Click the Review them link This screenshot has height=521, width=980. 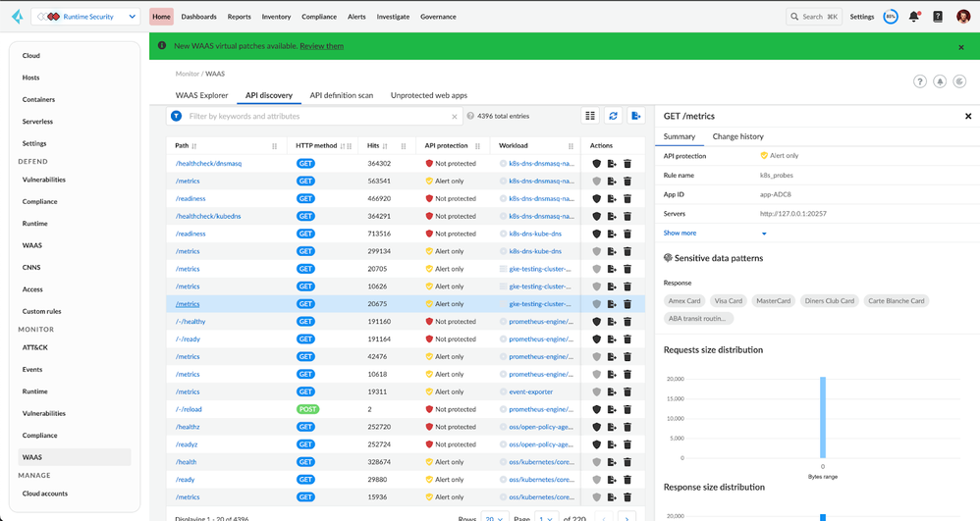pos(321,46)
